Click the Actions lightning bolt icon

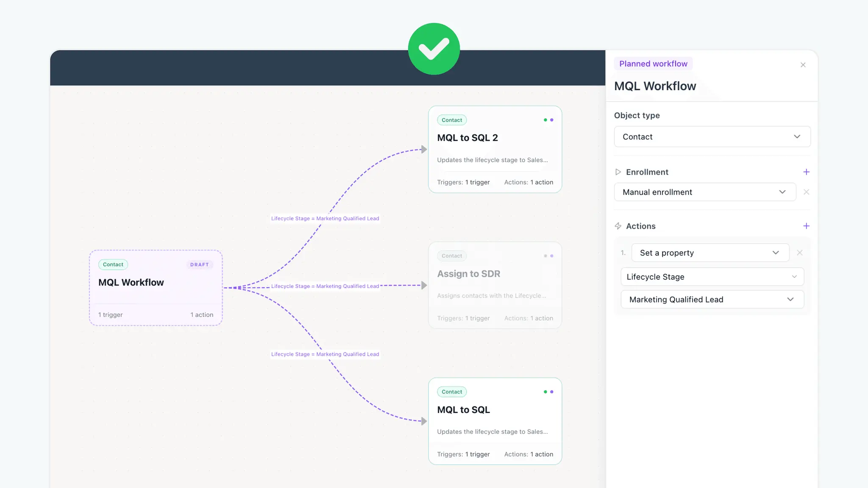pyautogui.click(x=618, y=226)
